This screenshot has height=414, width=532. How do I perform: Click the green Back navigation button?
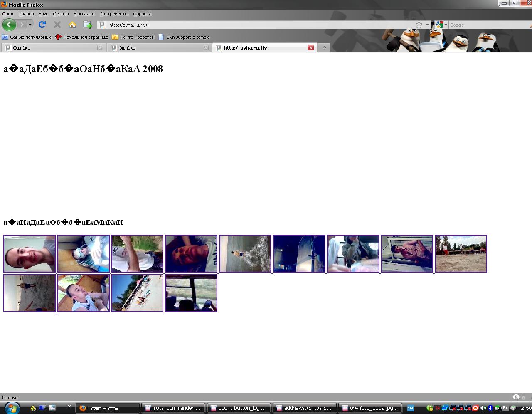point(9,25)
